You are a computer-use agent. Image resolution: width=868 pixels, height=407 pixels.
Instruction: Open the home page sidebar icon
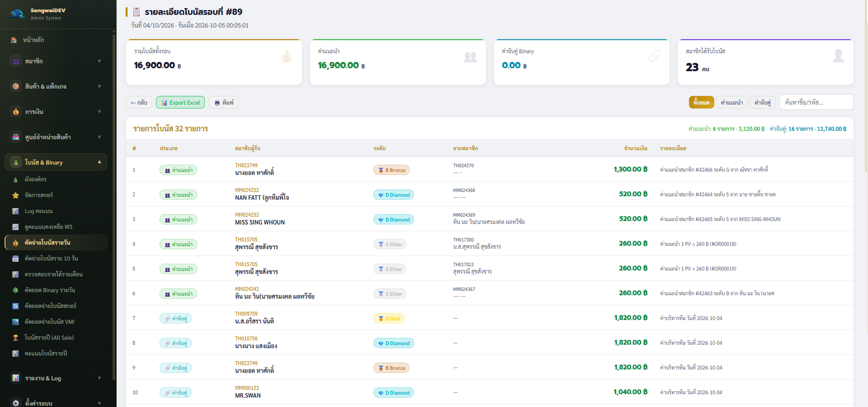pos(14,40)
